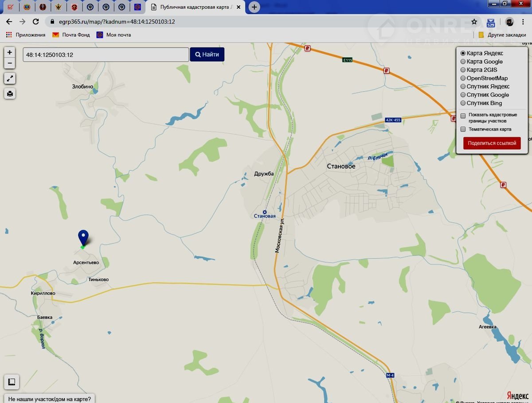Open the Почта Фонд bookmark

tap(71, 35)
